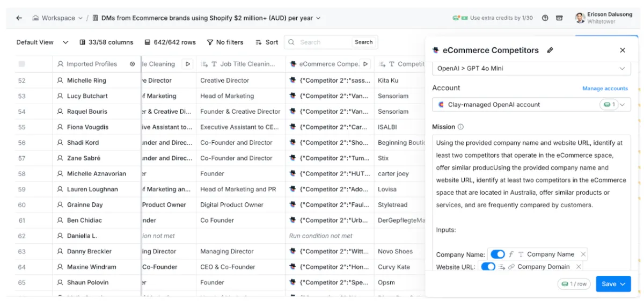Click the person icon beside Shadi Kord
This screenshot has height=307, width=644.
pos(60,143)
